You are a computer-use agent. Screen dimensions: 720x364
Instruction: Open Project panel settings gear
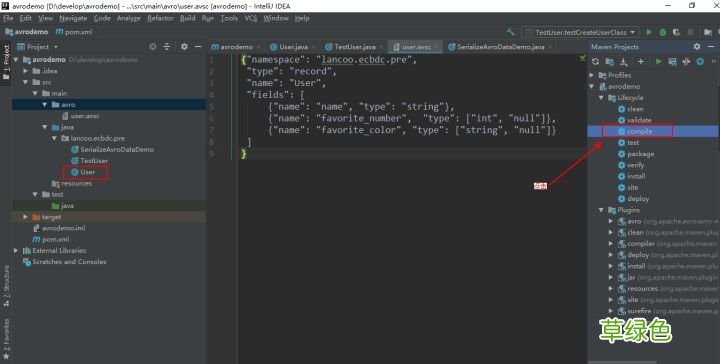tap(184, 47)
